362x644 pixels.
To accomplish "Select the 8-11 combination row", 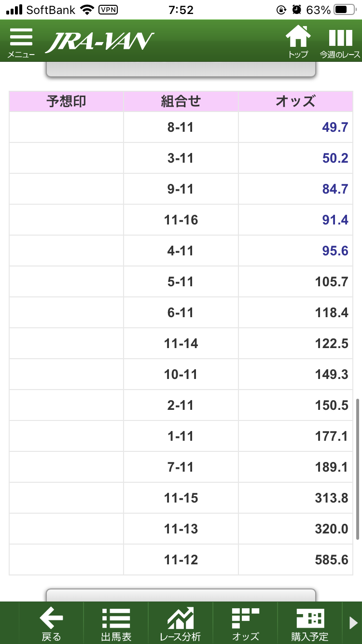I will click(x=181, y=127).
